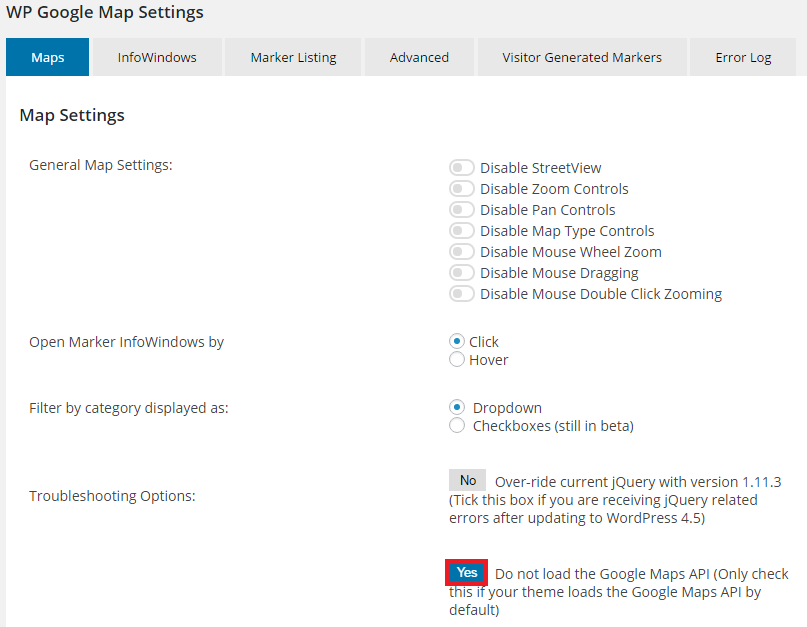Toggle Disable Mouse Dragging switch

coord(461,273)
